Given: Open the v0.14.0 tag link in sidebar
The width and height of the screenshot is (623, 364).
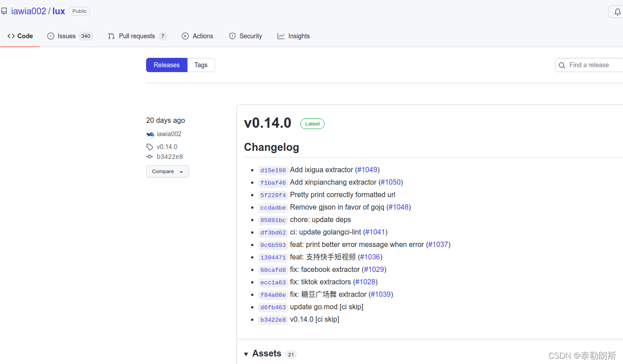Looking at the screenshot, I should (167, 147).
